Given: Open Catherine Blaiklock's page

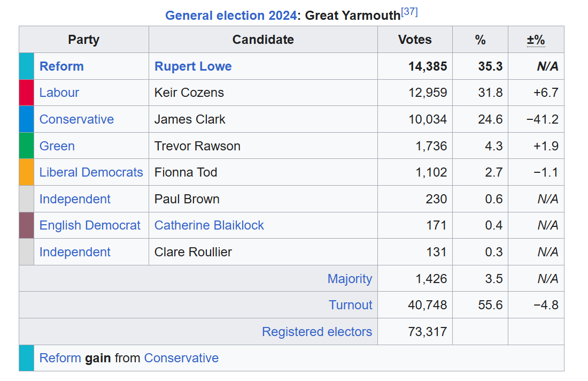Looking at the screenshot, I should (209, 225).
